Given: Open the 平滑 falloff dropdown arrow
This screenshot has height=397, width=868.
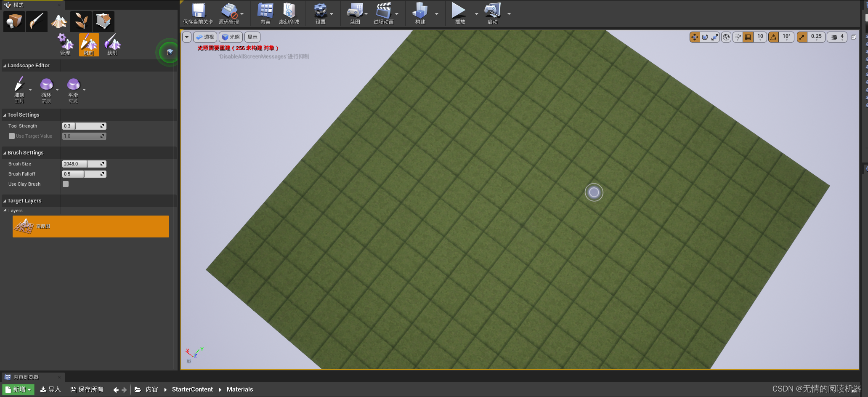Looking at the screenshot, I should point(84,90).
